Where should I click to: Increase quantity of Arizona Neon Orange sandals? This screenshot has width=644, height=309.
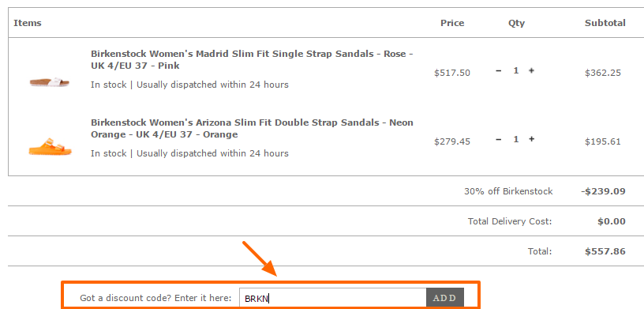pos(531,139)
